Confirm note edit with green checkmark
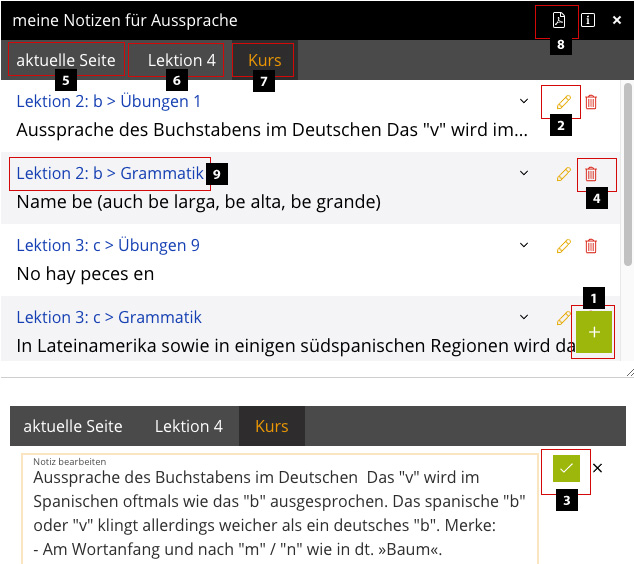Image resolution: width=634 pixels, height=564 pixels. [566, 468]
